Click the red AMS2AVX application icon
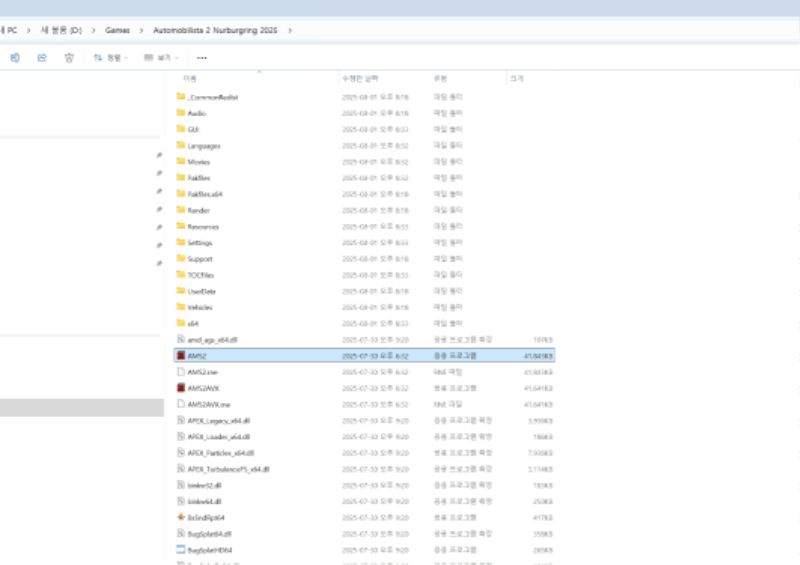The image size is (800, 565). pos(181,388)
